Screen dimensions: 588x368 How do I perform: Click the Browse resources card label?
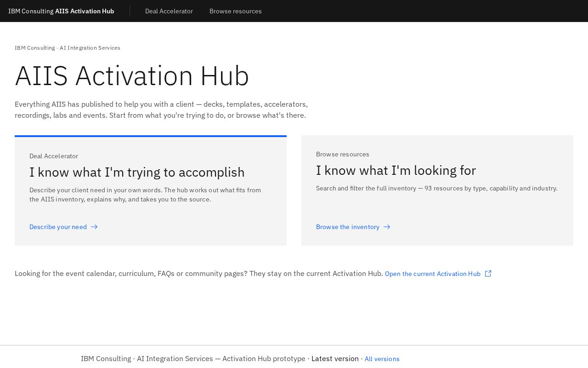click(343, 154)
